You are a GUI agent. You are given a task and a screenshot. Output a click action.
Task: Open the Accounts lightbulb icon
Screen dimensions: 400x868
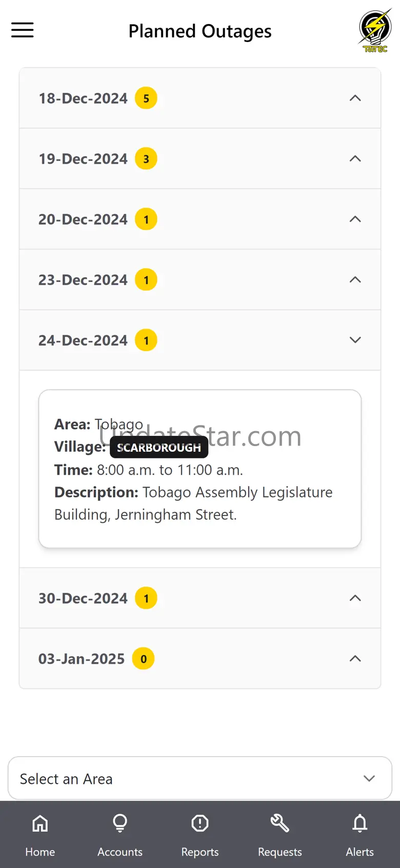click(120, 823)
